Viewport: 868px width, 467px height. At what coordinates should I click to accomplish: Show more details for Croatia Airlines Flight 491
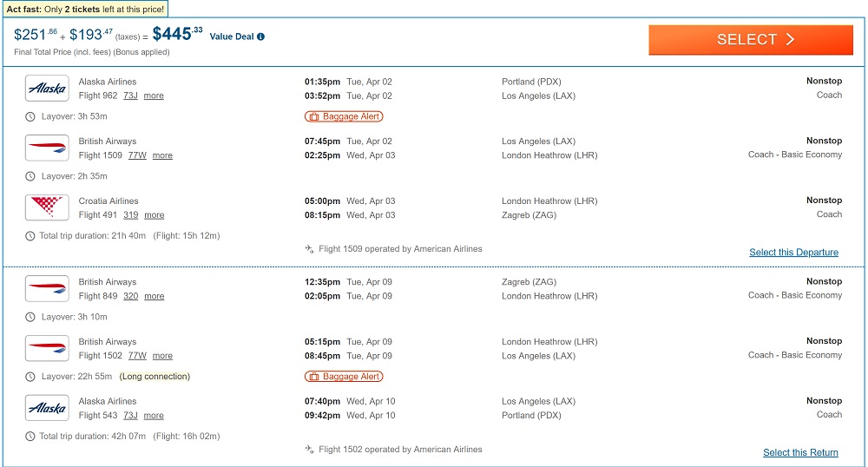(154, 215)
